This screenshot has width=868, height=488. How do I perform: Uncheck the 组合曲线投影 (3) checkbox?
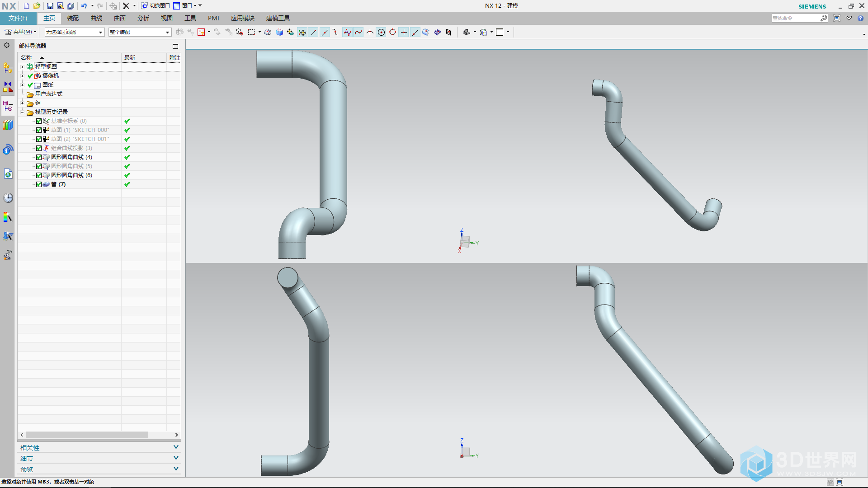[x=39, y=148]
